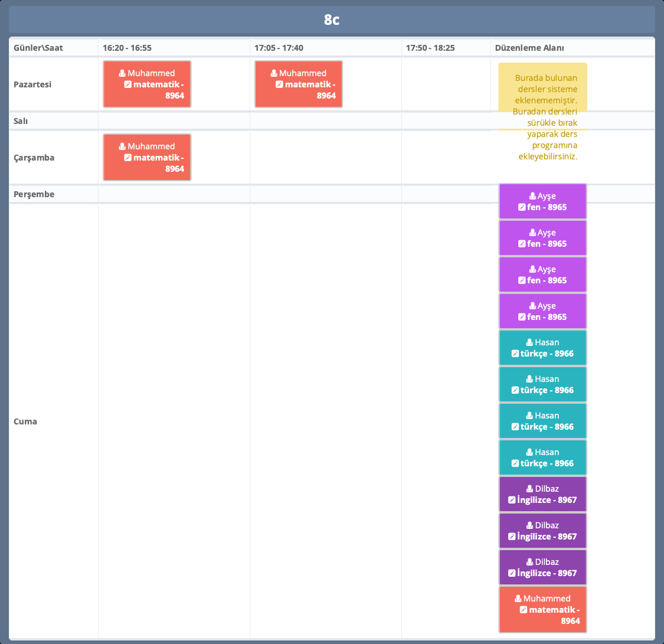Viewport: 664px width, 644px height.
Task: Select the bottom Hasan türkçe - 8966 card
Action: pyautogui.click(x=542, y=457)
